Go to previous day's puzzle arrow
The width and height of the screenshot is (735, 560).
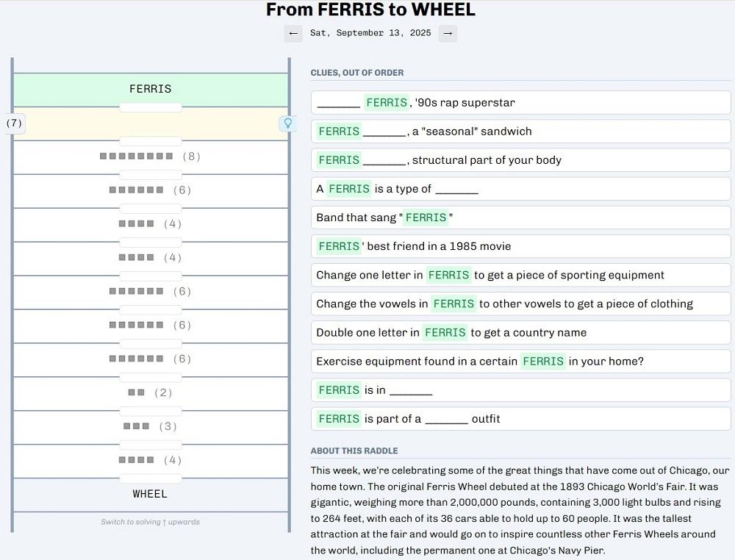[x=293, y=33]
